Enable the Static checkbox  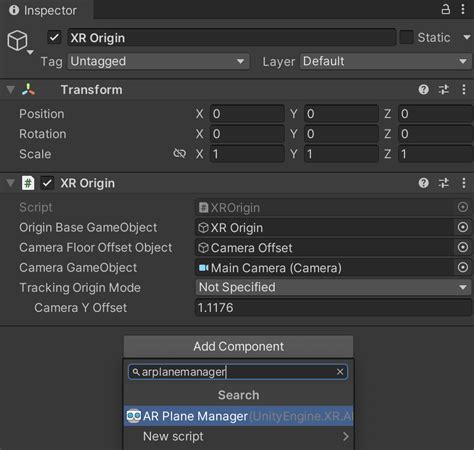pos(406,37)
